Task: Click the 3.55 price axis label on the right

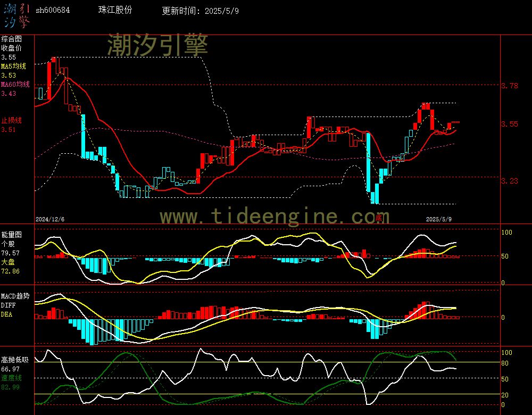Action: click(x=510, y=124)
